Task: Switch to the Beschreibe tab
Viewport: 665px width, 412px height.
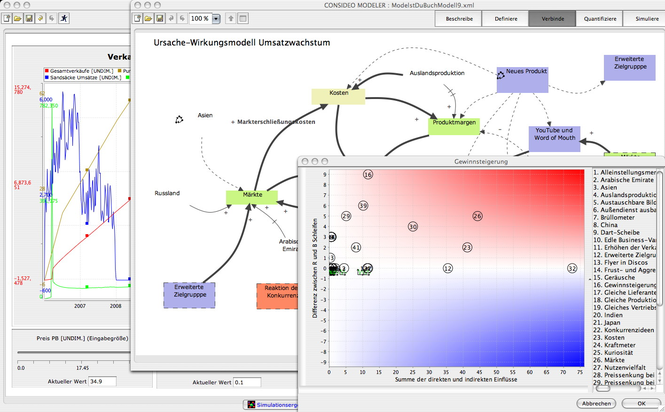Action: coord(459,19)
